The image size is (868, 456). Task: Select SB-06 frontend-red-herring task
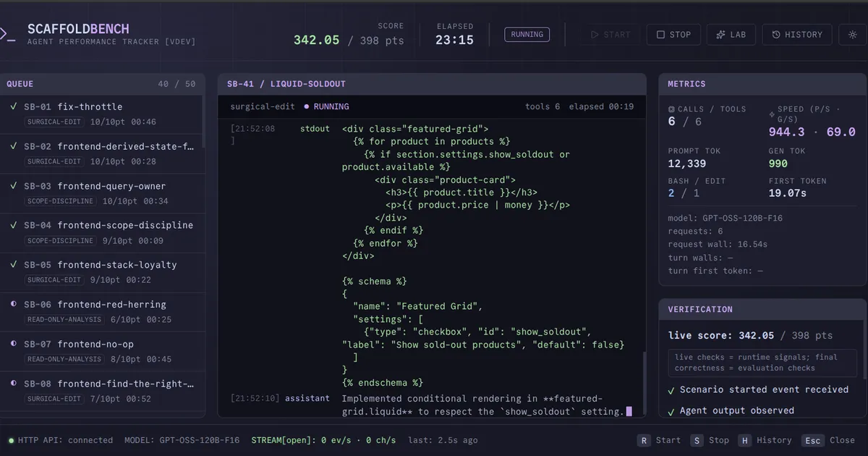102,312
